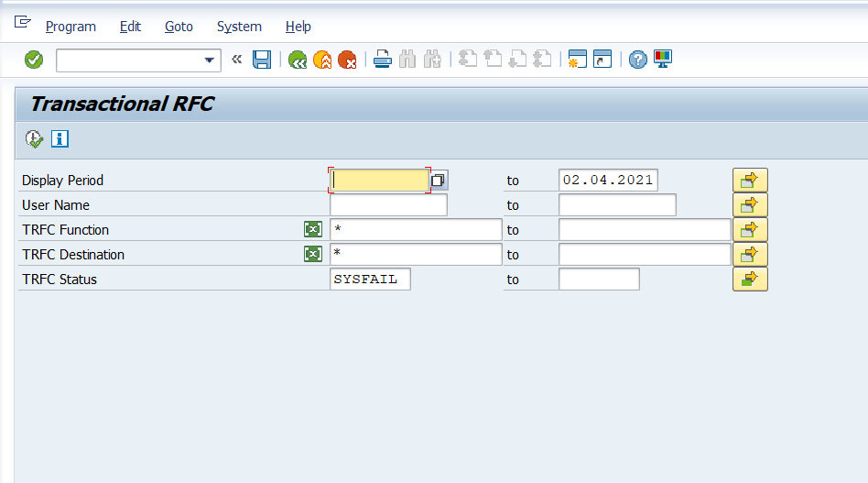The height and width of the screenshot is (483, 868).
Task: Click the green Enter checkmark icon
Action: (x=34, y=60)
